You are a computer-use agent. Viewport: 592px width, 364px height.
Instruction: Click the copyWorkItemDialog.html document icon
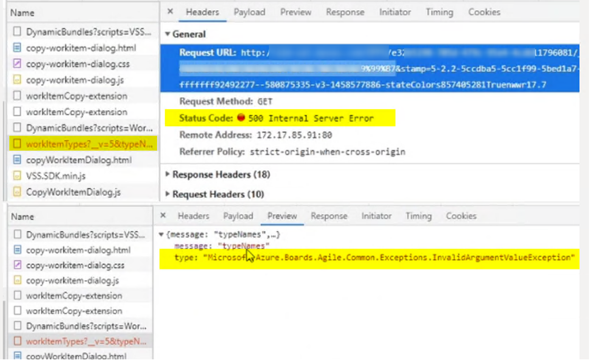[17, 160]
